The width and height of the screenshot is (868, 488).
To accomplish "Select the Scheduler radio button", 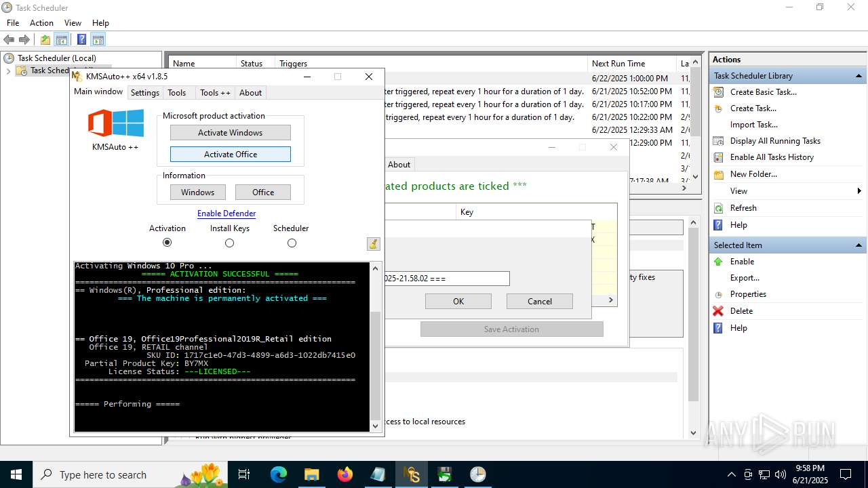I will click(x=292, y=243).
